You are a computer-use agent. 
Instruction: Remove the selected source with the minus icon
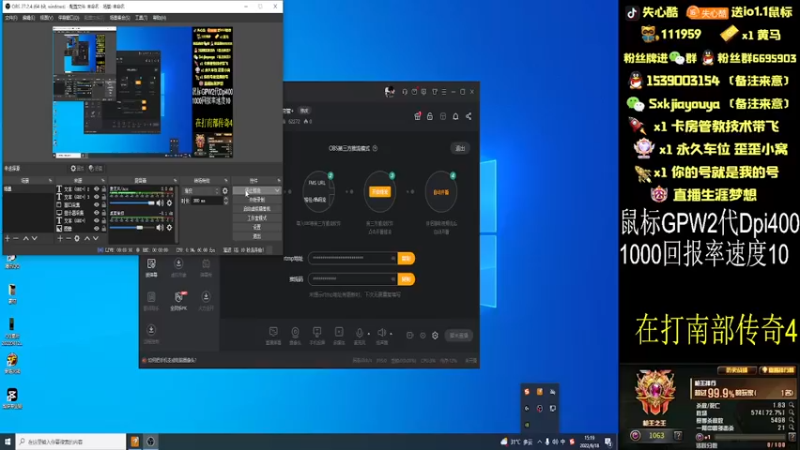point(68,238)
